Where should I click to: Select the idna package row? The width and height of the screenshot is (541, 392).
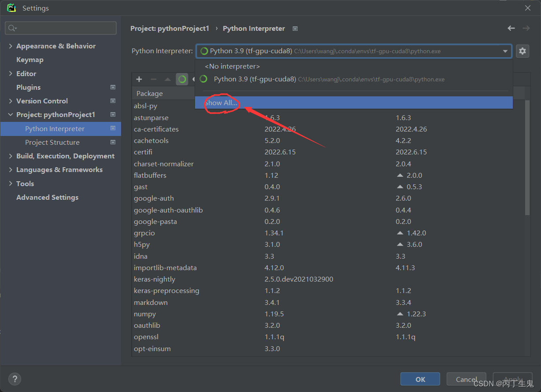tap(328, 256)
